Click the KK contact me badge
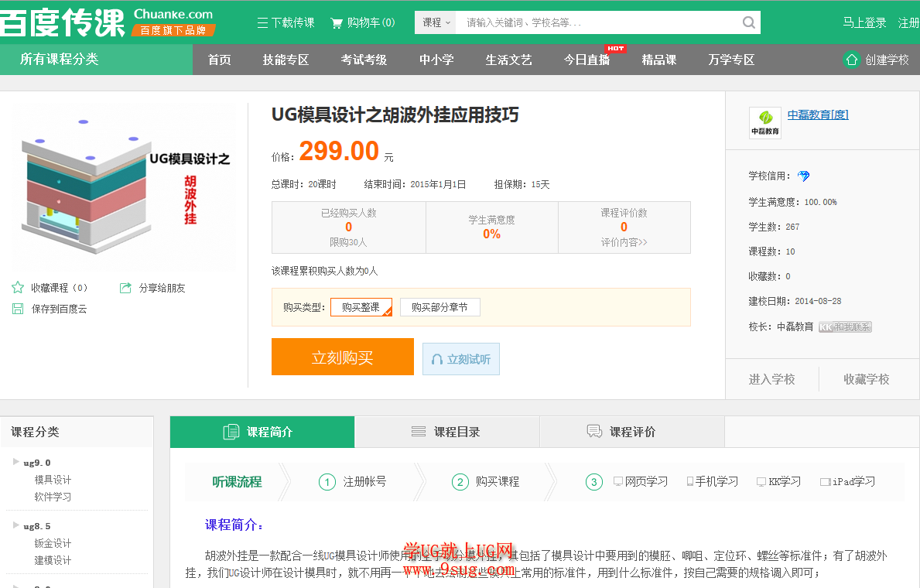The height and width of the screenshot is (588, 920). click(x=845, y=326)
